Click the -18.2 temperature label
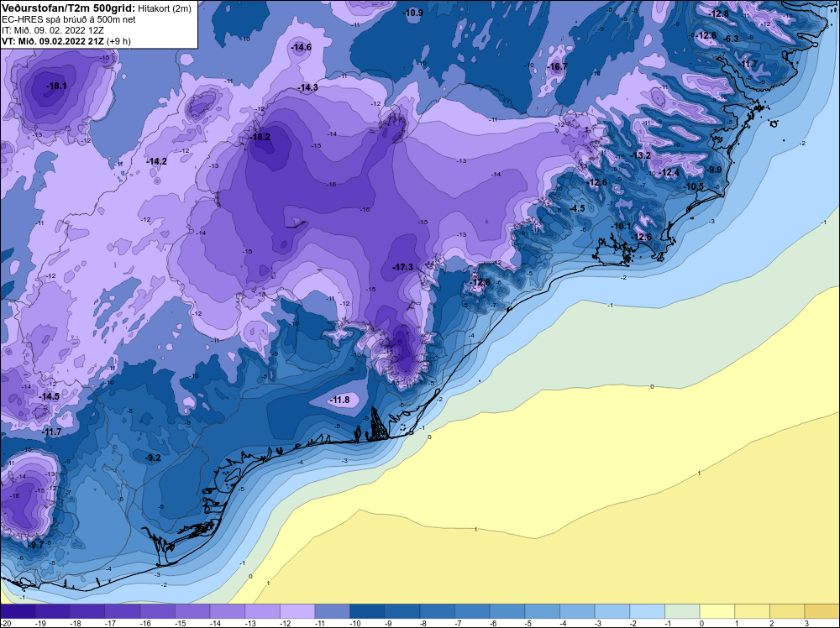Image resolution: width=840 pixels, height=628 pixels. tap(260, 137)
